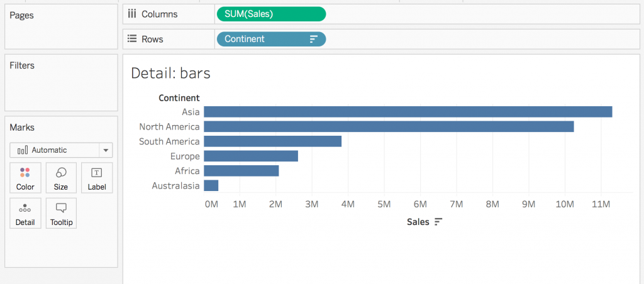Click sort icon beside Sales axis title
The image size is (644, 284).
click(438, 222)
